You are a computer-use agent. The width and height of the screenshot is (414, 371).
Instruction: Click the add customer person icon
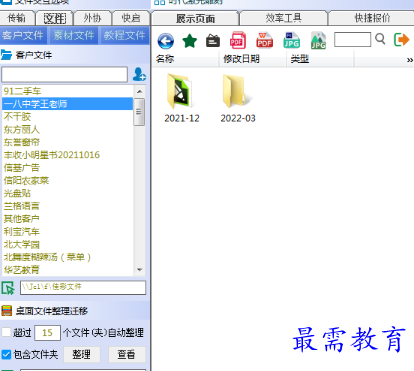coord(139,74)
